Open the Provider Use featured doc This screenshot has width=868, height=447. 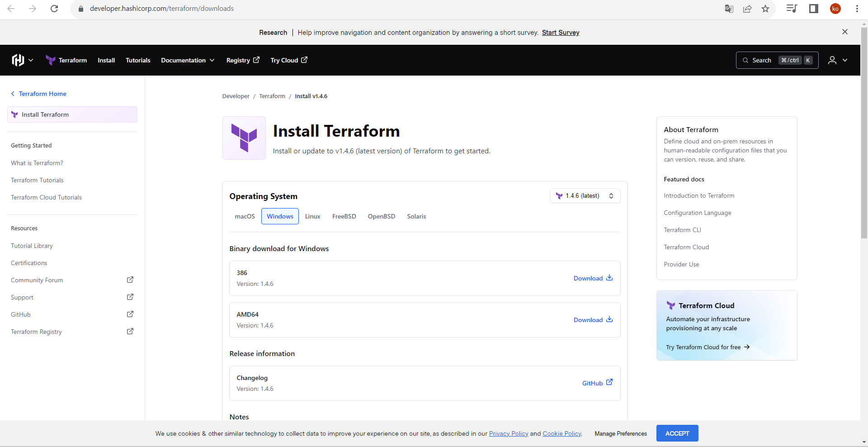[681, 264]
